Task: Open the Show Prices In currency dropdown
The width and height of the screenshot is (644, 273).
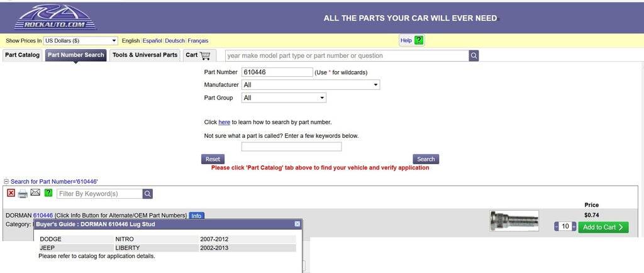Action: tap(80, 40)
